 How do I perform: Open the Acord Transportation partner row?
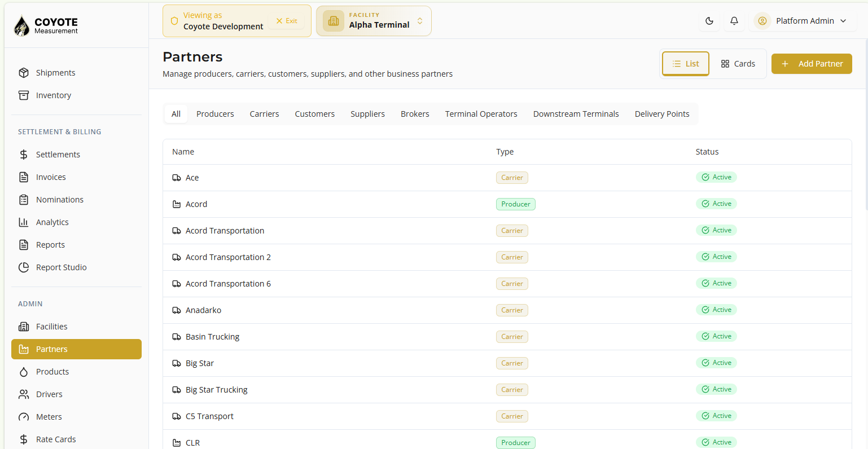[x=507, y=231]
